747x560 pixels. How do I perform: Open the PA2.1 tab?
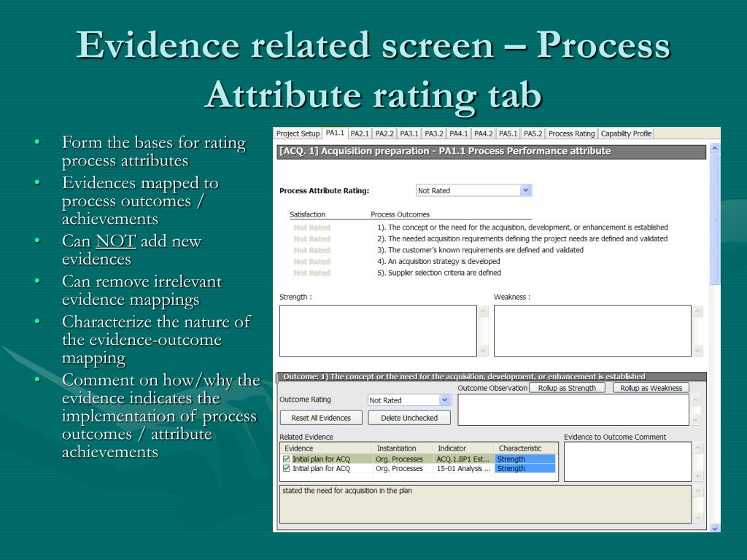360,134
